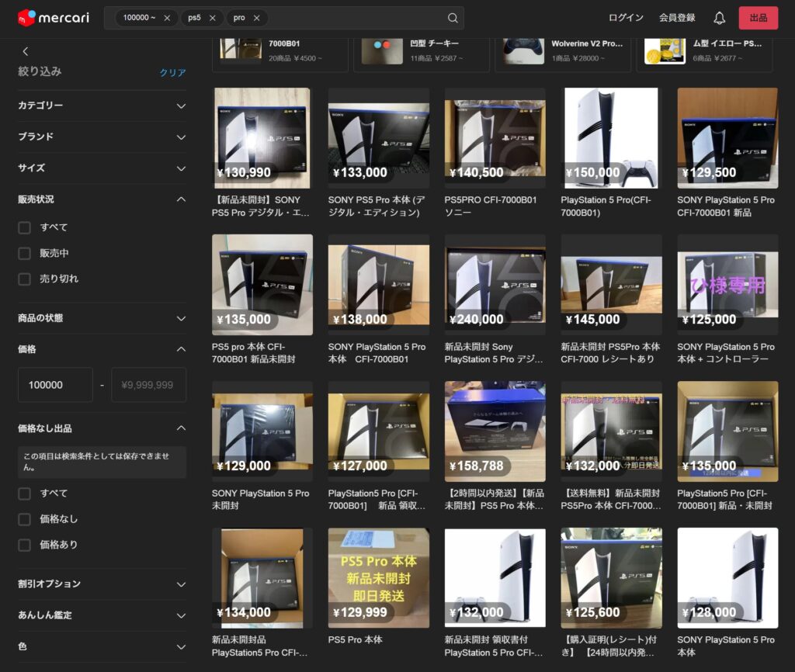Click the maximum price field
The height and width of the screenshot is (672, 795).
point(148,385)
